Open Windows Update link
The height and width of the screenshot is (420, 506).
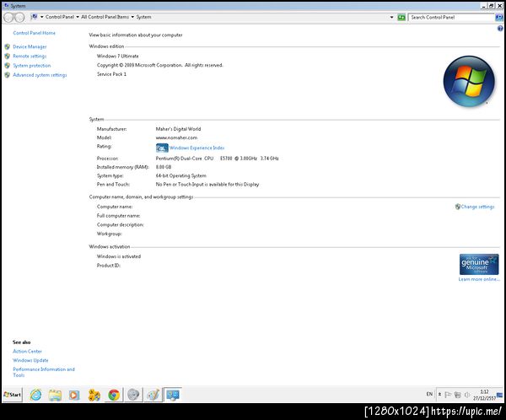(30, 360)
